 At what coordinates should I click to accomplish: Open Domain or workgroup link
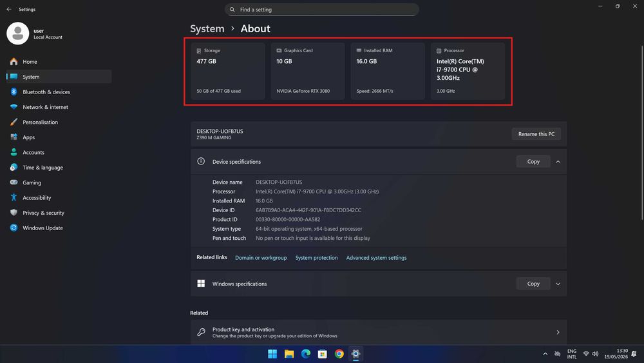[x=261, y=258]
